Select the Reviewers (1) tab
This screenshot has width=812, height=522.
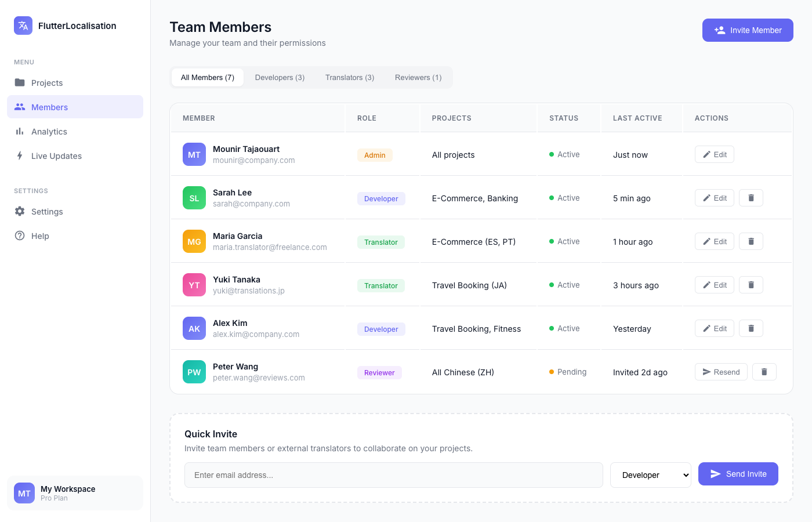418,77
